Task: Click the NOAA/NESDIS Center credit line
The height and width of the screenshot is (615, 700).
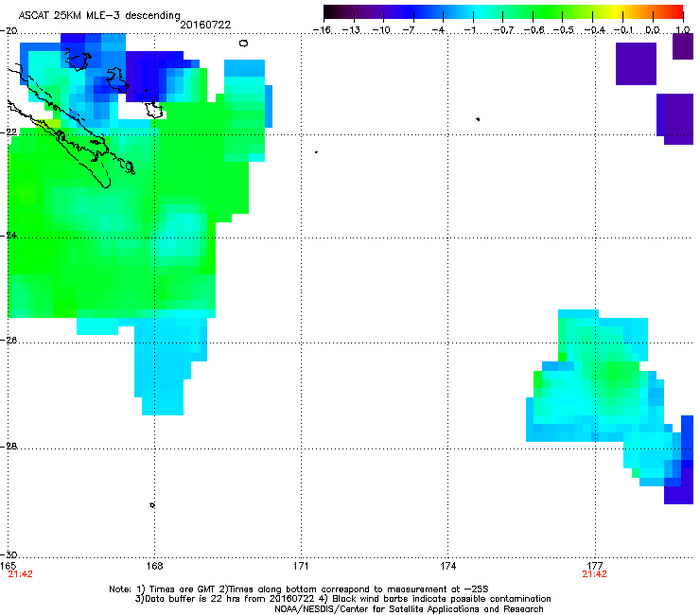Action: (x=409, y=609)
